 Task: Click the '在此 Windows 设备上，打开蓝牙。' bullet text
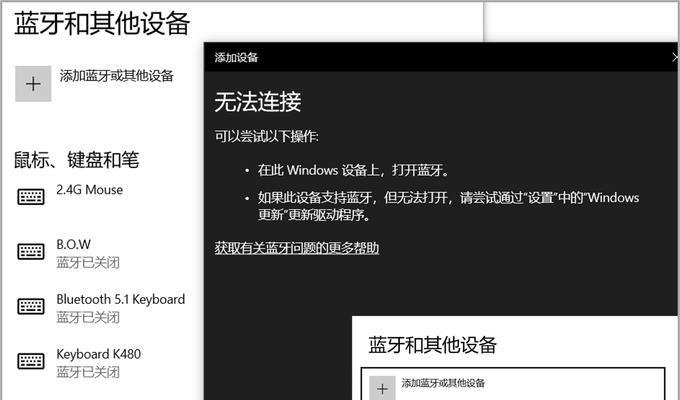click(x=353, y=170)
